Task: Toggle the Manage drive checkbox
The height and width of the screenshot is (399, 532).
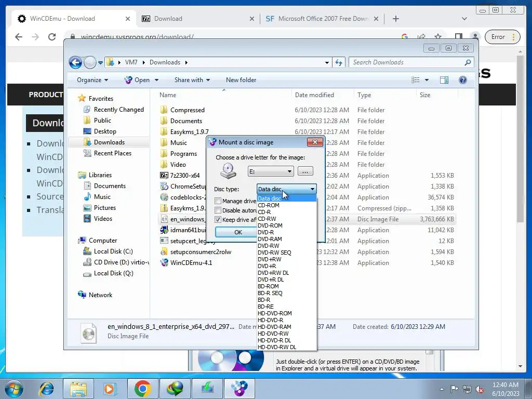Action: pyautogui.click(x=218, y=201)
